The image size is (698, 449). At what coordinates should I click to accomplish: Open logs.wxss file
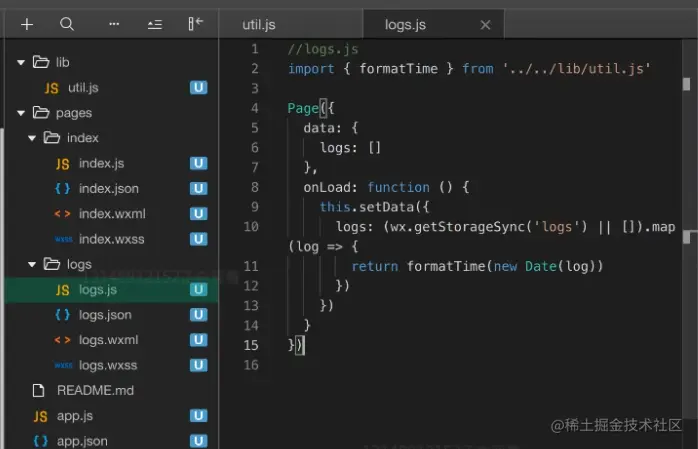pos(111,365)
